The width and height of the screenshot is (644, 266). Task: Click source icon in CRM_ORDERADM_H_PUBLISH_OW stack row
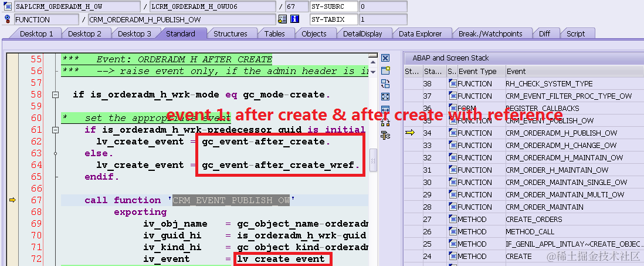click(453, 133)
